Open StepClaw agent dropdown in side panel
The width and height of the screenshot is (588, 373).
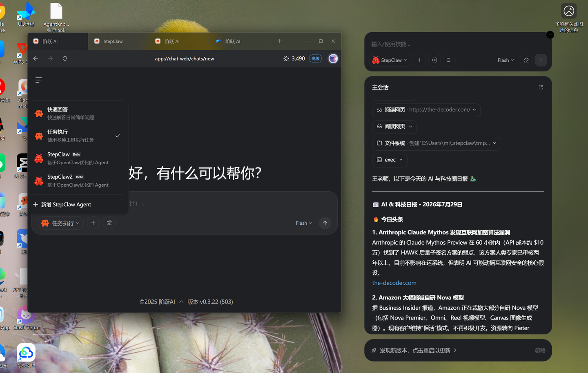click(390, 60)
